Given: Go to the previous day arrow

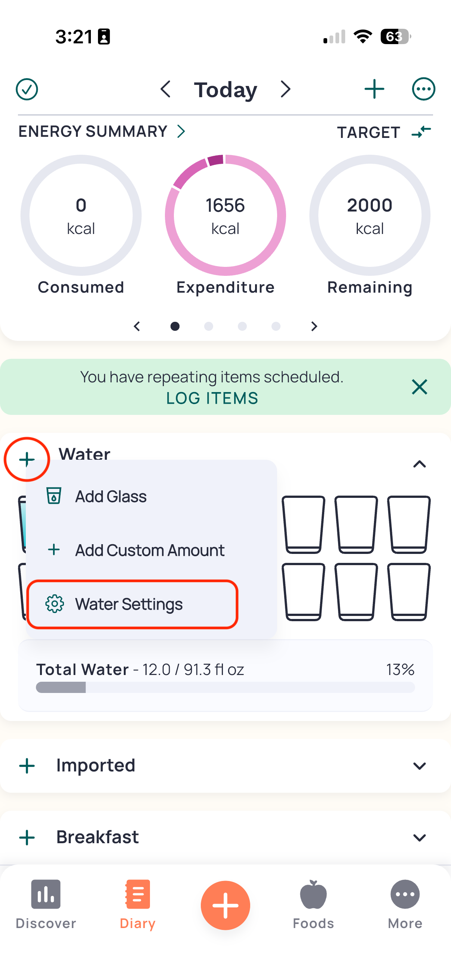Looking at the screenshot, I should click(166, 89).
